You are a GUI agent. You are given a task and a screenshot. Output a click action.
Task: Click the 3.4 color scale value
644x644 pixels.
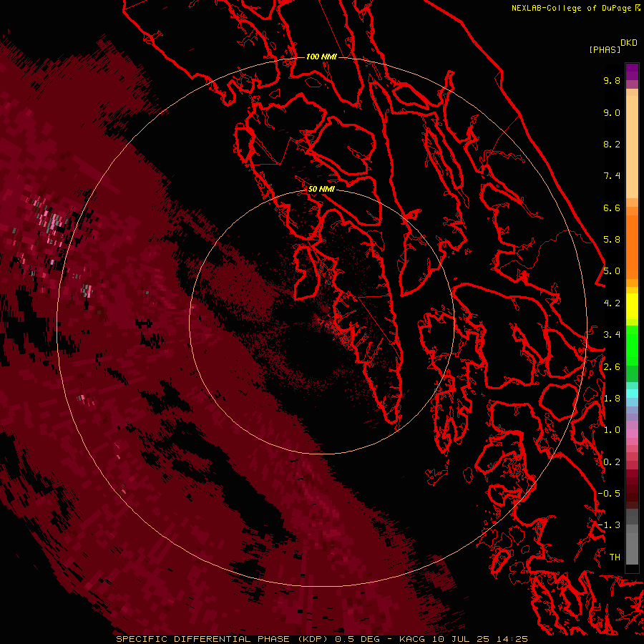point(612,335)
